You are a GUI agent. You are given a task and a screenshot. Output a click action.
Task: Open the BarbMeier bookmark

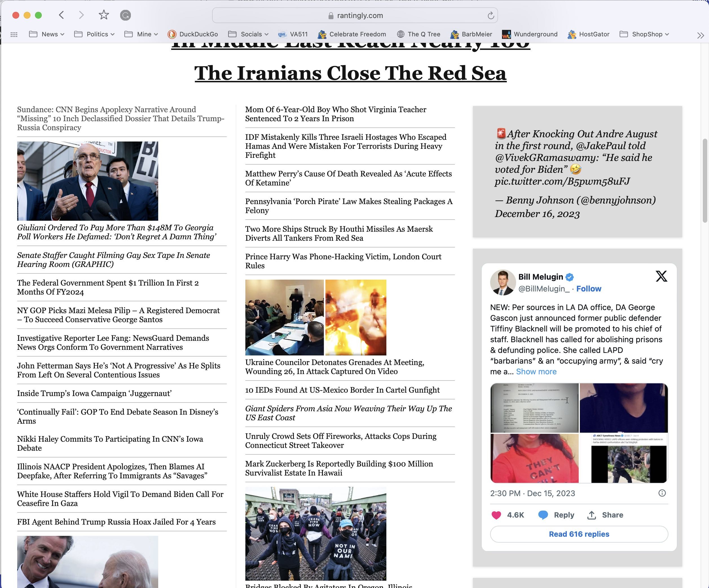[471, 34]
